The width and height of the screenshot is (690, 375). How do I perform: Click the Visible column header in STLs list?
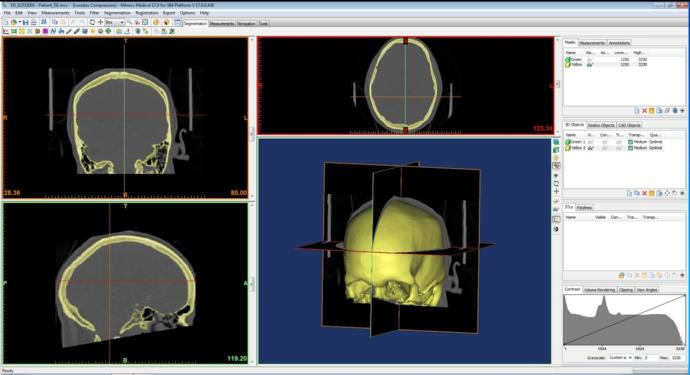point(600,217)
